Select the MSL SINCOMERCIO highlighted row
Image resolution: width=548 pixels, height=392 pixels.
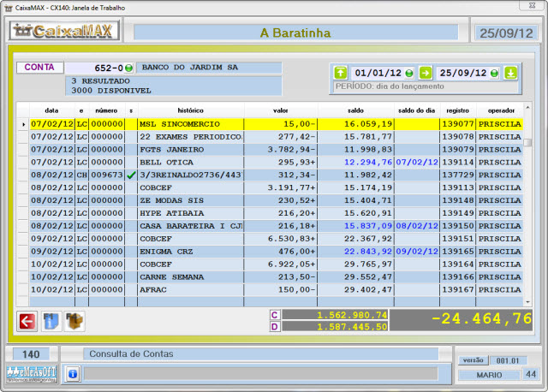click(190, 124)
